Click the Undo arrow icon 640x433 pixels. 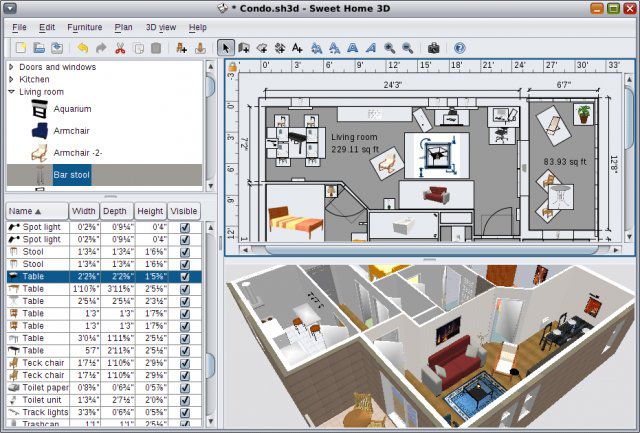(82, 47)
